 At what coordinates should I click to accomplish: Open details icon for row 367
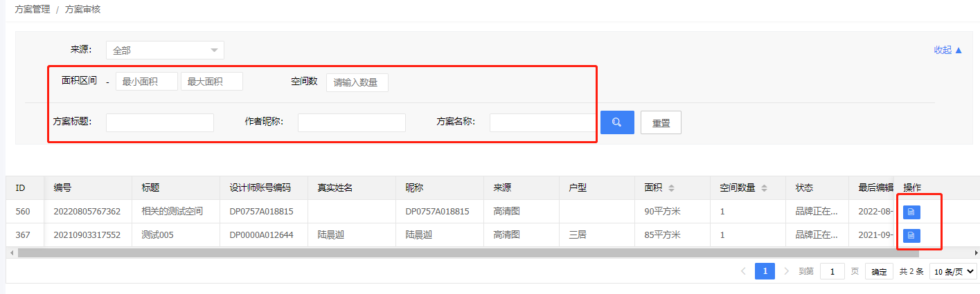tap(911, 235)
